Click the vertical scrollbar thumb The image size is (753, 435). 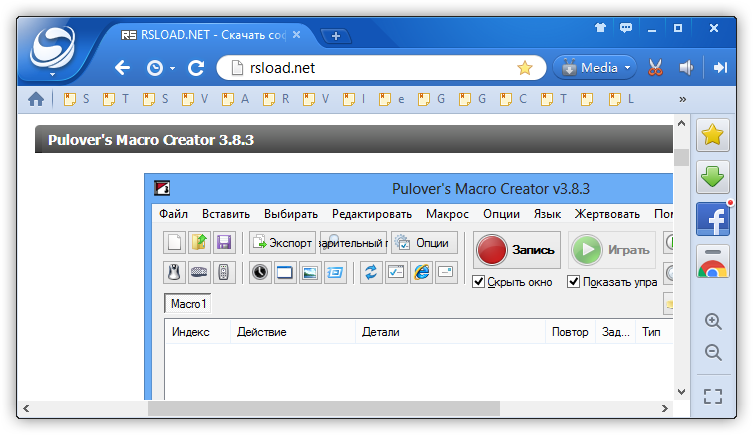click(681, 157)
